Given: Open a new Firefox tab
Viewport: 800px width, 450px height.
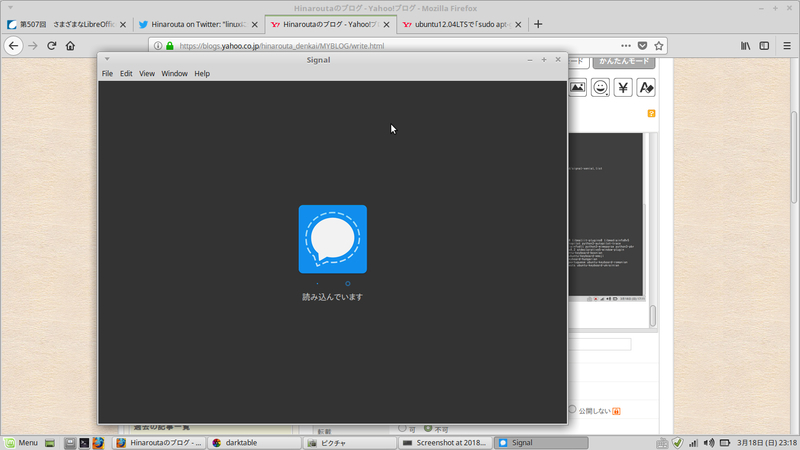Looking at the screenshot, I should click(538, 24).
